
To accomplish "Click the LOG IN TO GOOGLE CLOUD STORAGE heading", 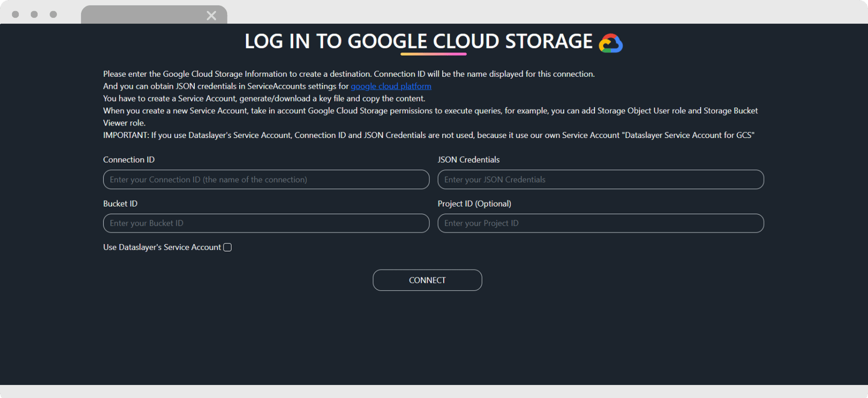I will 418,41.
